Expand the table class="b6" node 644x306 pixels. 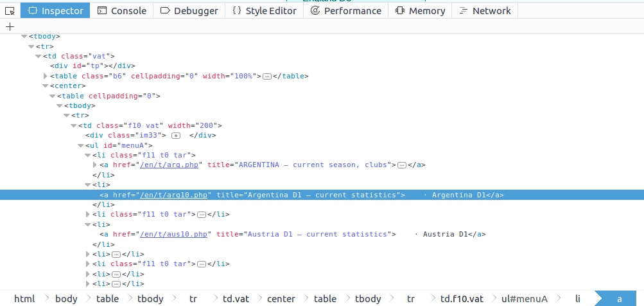click(46, 76)
